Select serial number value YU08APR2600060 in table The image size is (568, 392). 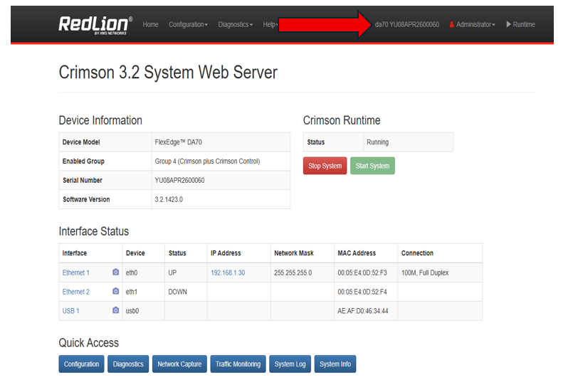click(x=179, y=180)
